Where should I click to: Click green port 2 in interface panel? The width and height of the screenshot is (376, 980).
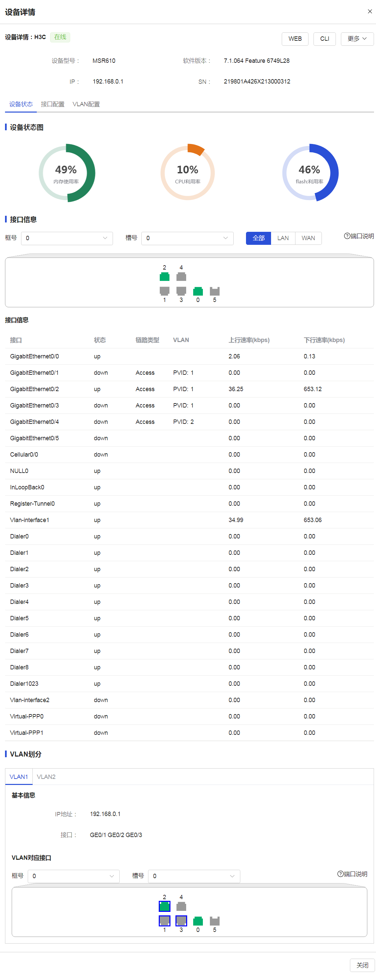pyautogui.click(x=164, y=277)
